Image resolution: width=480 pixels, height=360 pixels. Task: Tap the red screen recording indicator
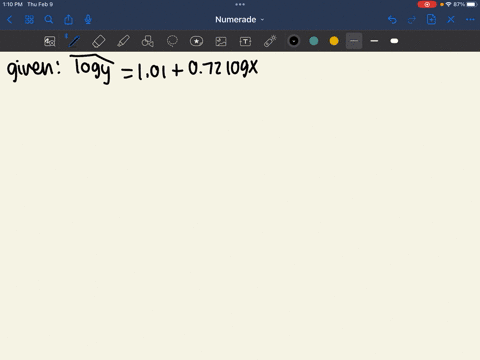pos(427,4)
